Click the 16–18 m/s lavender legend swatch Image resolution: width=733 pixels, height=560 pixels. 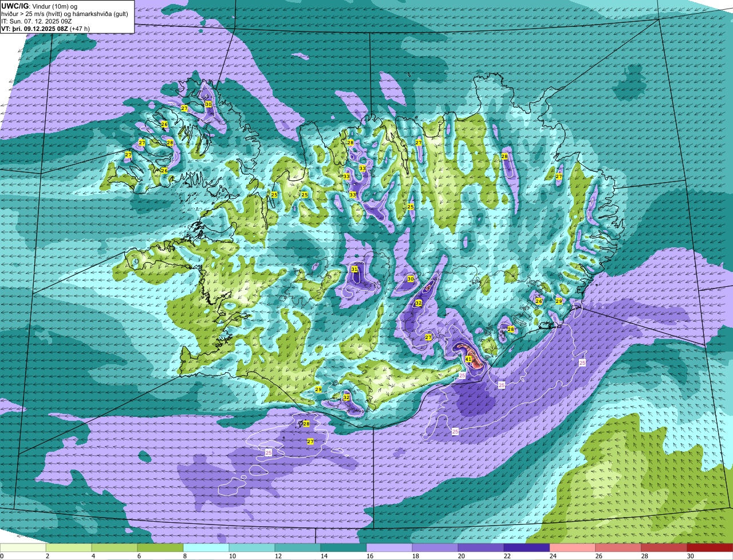(x=389, y=548)
